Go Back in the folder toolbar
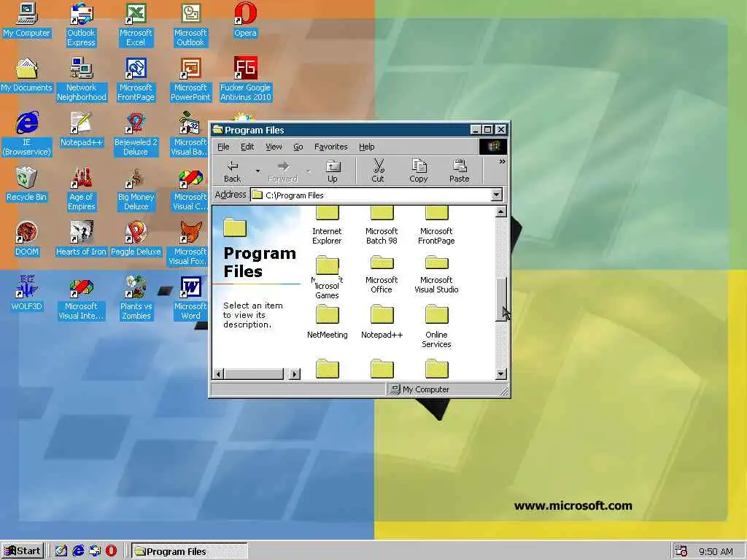747x560 pixels. pyautogui.click(x=233, y=171)
